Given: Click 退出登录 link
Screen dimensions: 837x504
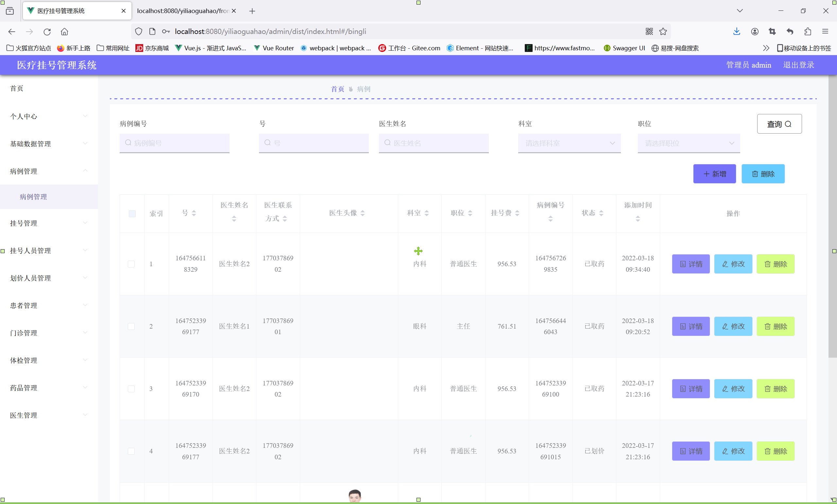Looking at the screenshot, I should click(x=798, y=65).
